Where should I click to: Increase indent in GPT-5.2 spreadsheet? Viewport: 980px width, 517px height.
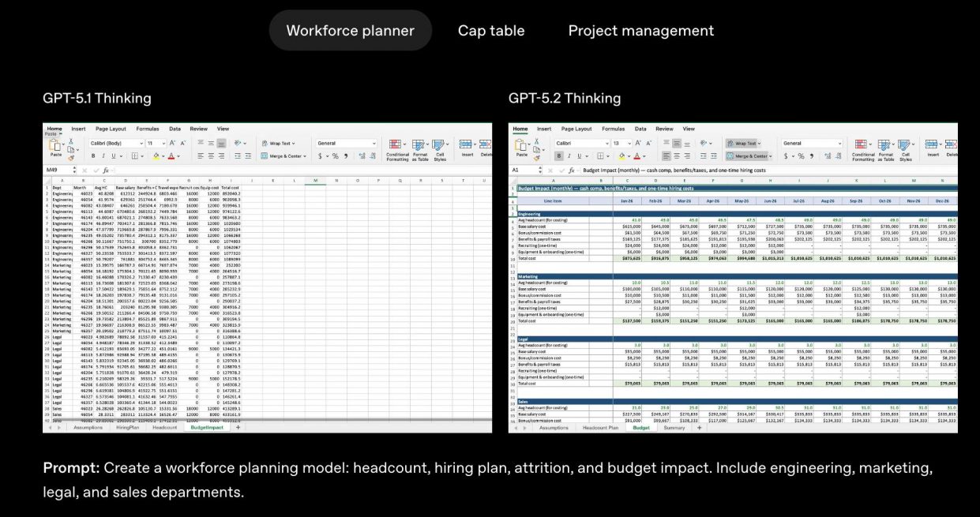(714, 155)
